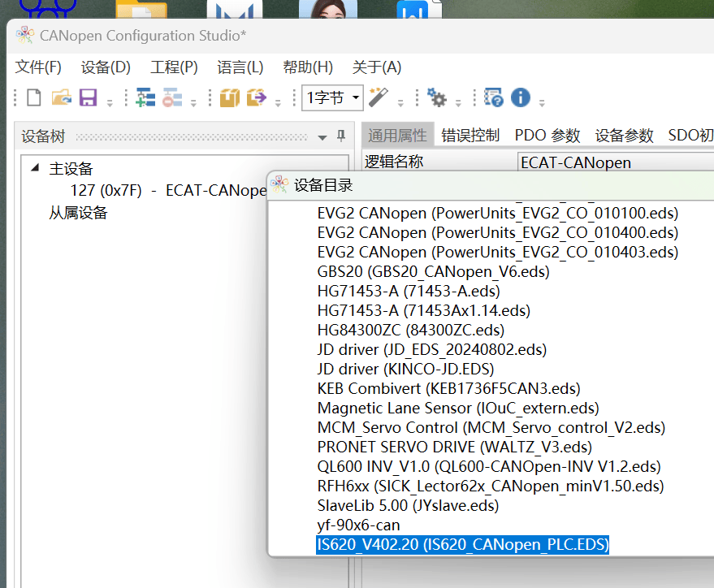This screenshot has width=714, height=588.
Task: Open an existing project folder
Action: point(62,97)
